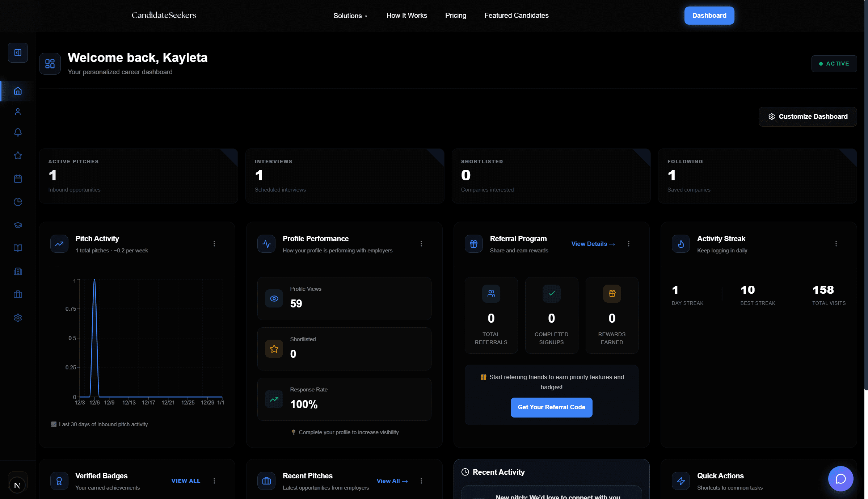This screenshot has width=868, height=499.
Task: Open the Pitch Activity card options menu
Action: [214, 244]
